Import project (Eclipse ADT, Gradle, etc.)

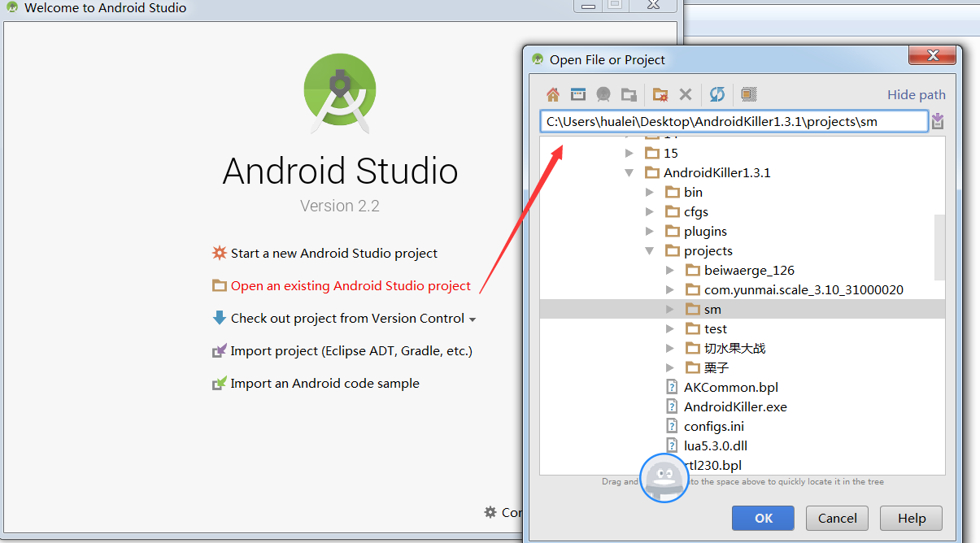[351, 350]
